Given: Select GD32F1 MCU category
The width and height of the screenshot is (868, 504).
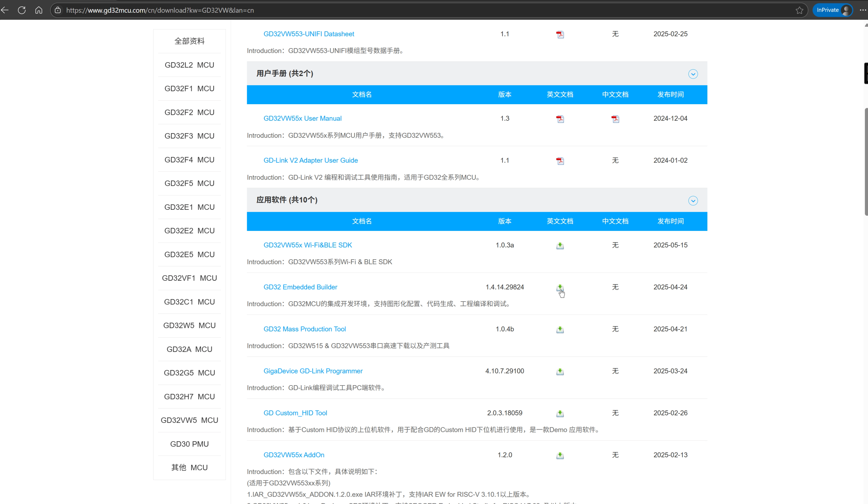Looking at the screenshot, I should click(189, 88).
